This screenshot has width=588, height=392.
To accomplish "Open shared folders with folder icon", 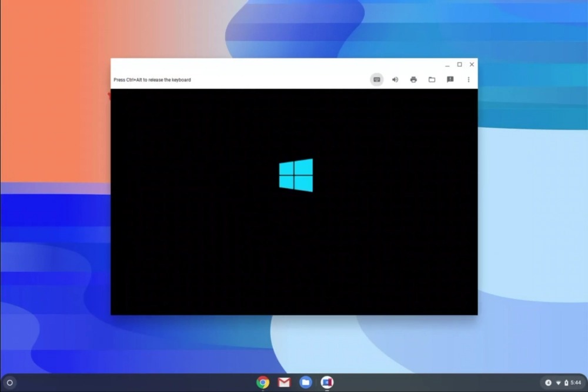I will coord(432,79).
